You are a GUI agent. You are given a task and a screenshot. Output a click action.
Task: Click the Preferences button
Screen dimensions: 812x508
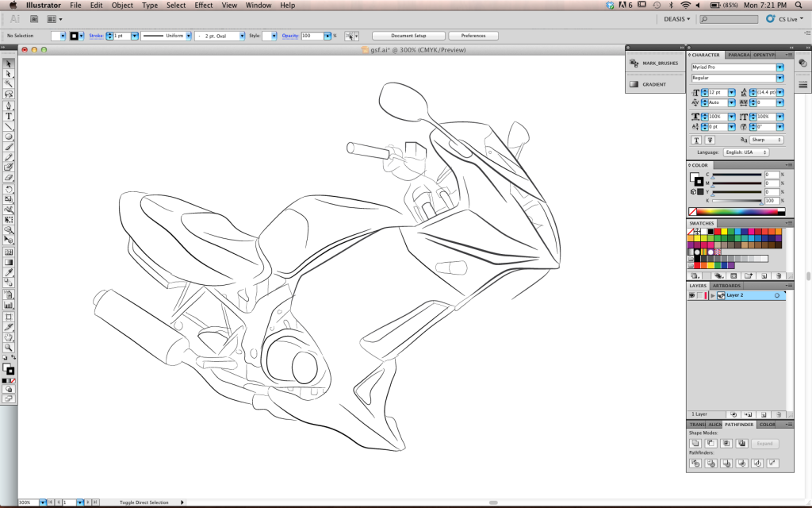point(473,36)
